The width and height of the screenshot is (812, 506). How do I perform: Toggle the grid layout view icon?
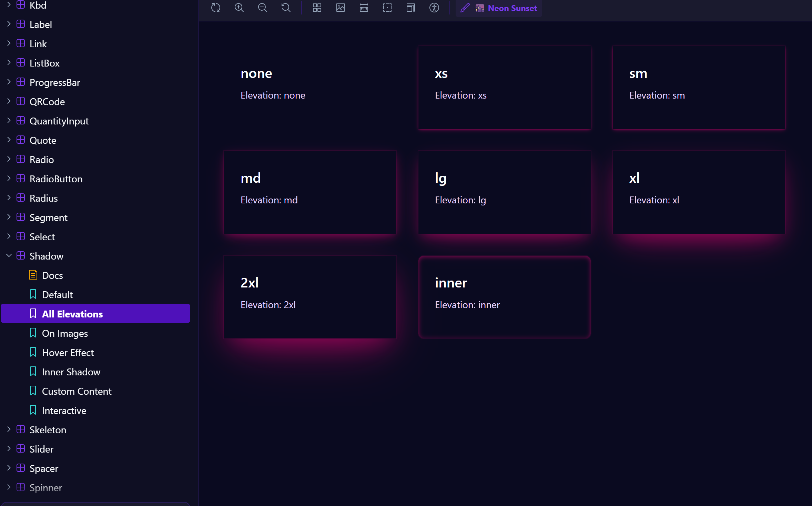(x=317, y=8)
